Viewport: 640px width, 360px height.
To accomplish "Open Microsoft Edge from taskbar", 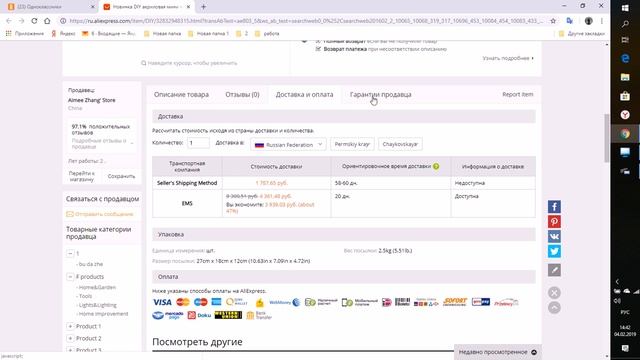I will (625, 58).
